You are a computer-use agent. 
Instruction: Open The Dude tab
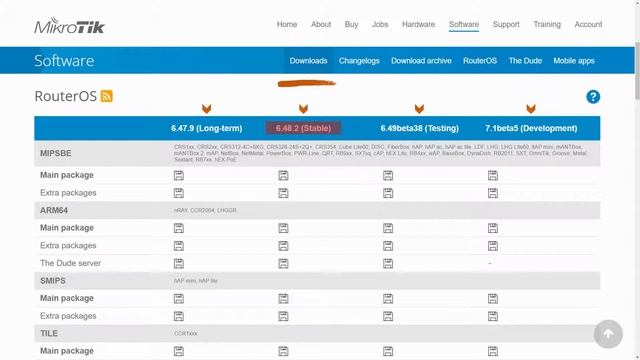[525, 61]
